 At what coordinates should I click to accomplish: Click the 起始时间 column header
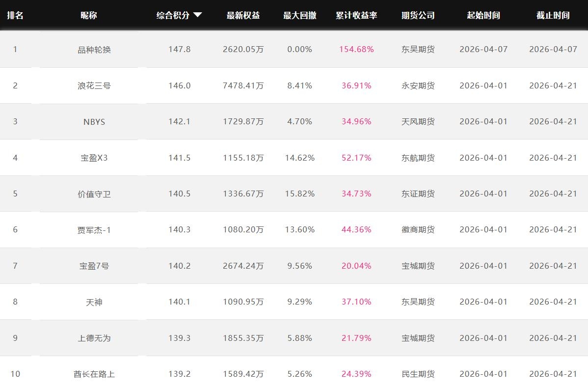click(x=483, y=15)
